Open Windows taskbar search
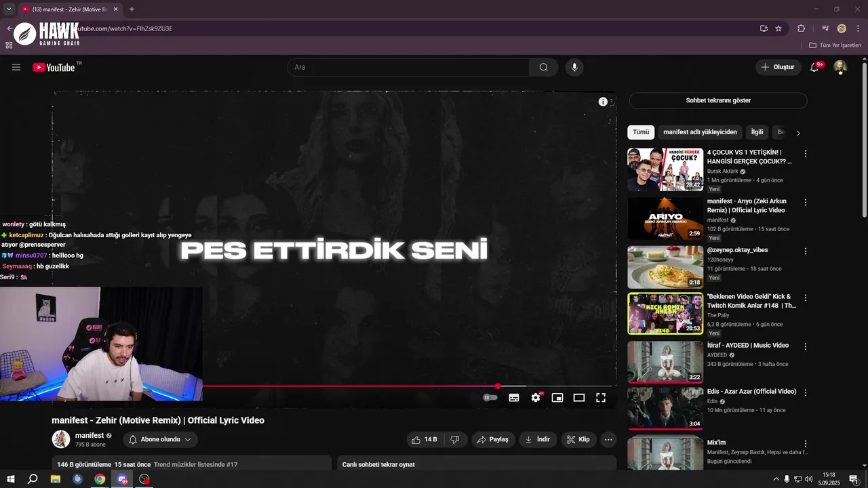This screenshot has width=868, height=488. [x=33, y=479]
